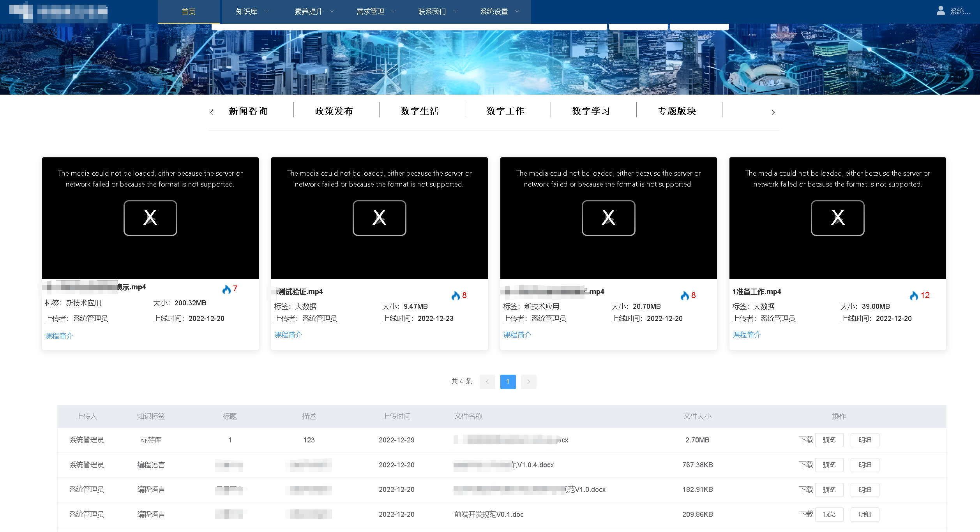Go to previous page in pagination
The height and width of the screenshot is (532, 980).
[487, 382]
